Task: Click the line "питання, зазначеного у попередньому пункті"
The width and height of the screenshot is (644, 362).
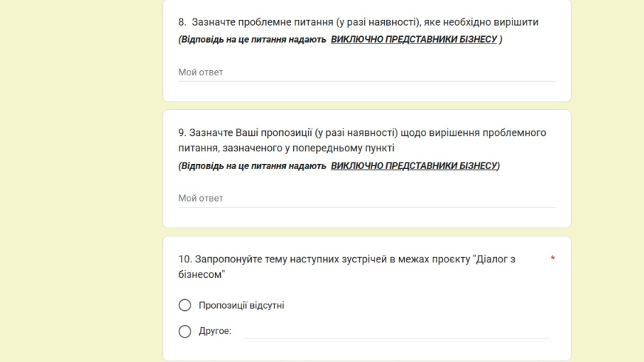Action: tap(287, 148)
